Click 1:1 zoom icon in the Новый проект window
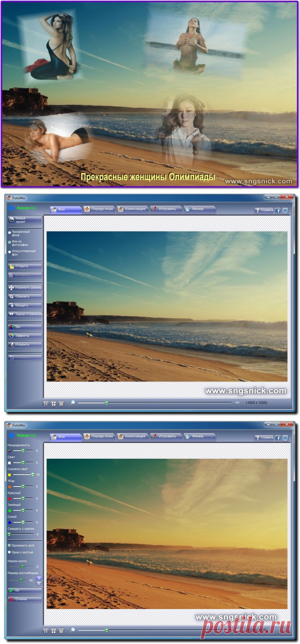Image resolution: width=300 pixels, height=644 pixels. tap(45, 403)
